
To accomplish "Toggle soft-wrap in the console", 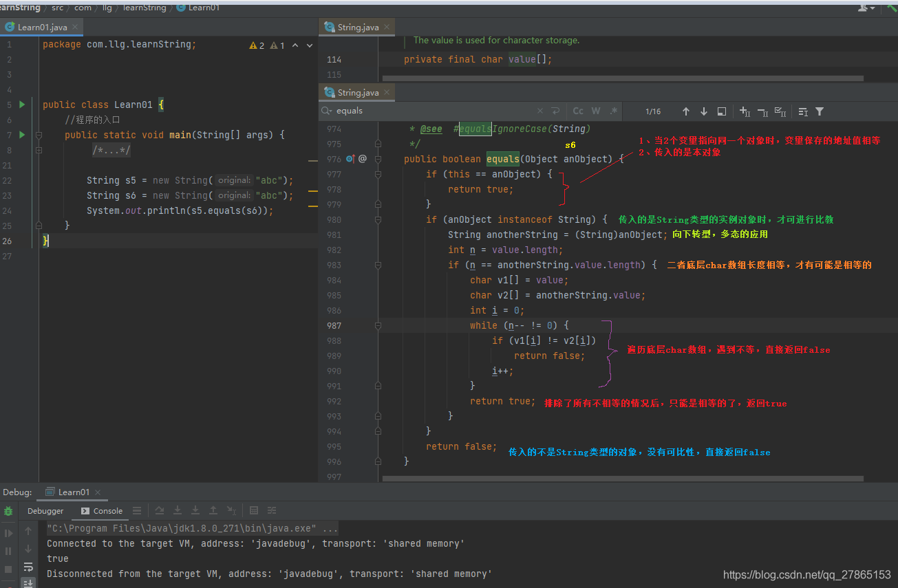I will [x=28, y=567].
